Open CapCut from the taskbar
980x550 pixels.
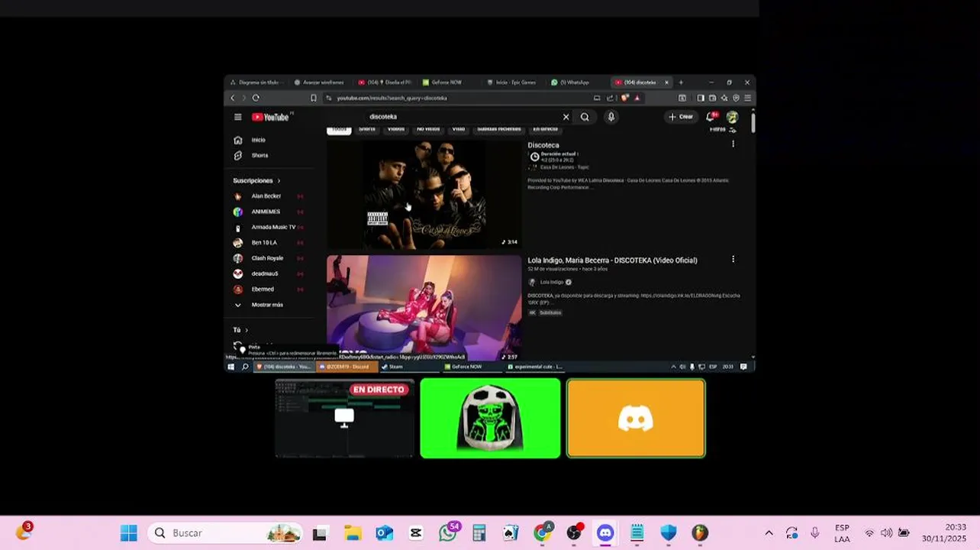click(x=416, y=532)
